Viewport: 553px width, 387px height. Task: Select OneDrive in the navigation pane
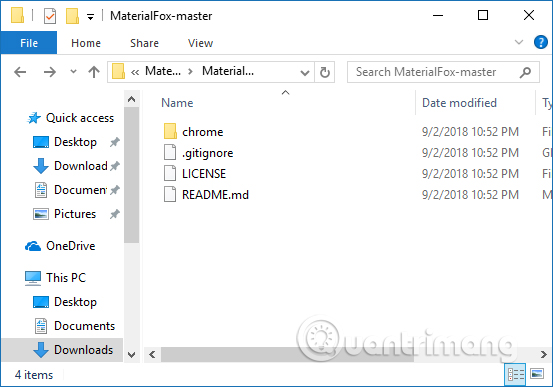[x=71, y=246]
